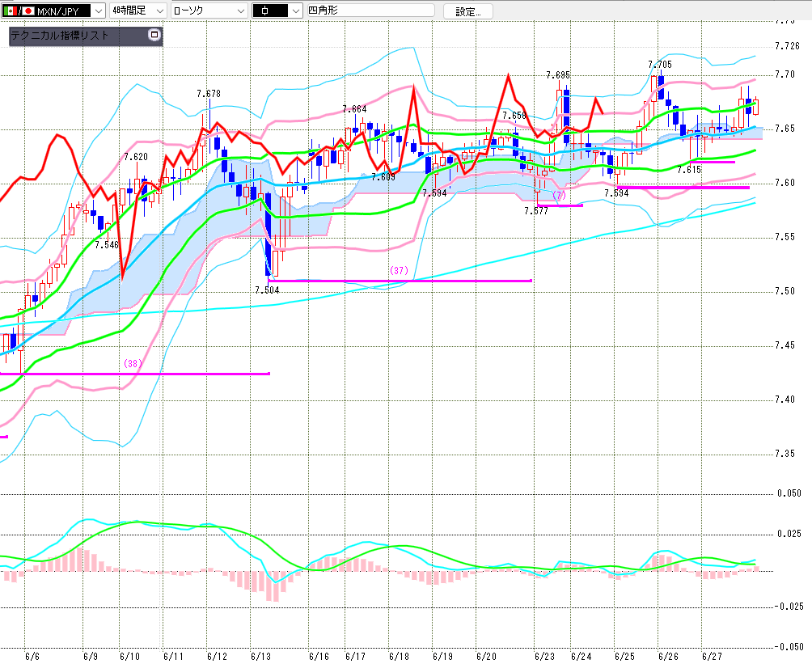The width and height of the screenshot is (812, 664).
Task: Click the 7.726 price axis value
Action: click(788, 47)
